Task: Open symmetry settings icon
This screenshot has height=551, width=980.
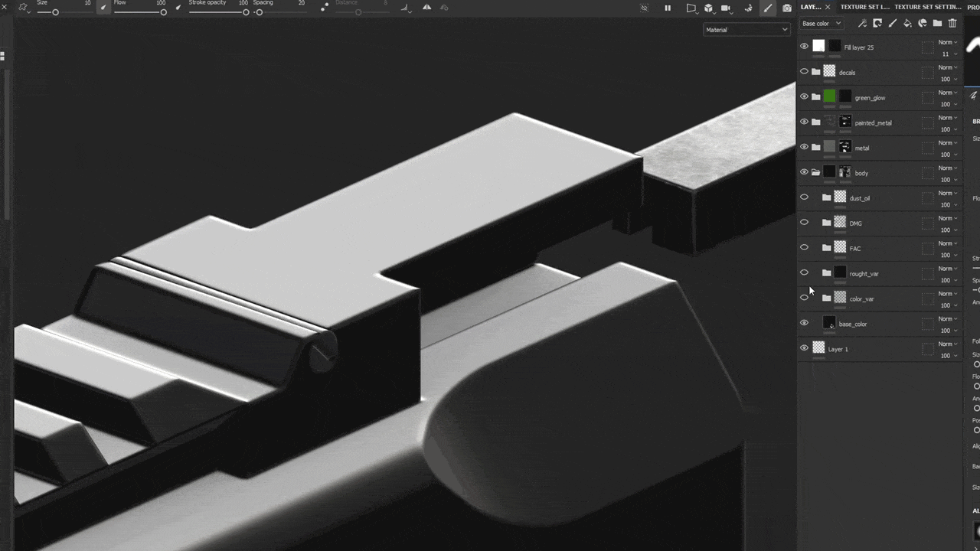Action: tap(444, 8)
